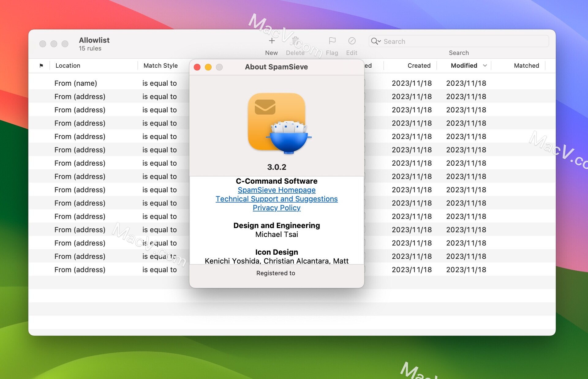Click the Registered to label
Image resolution: width=588 pixels, height=379 pixels.
click(276, 273)
